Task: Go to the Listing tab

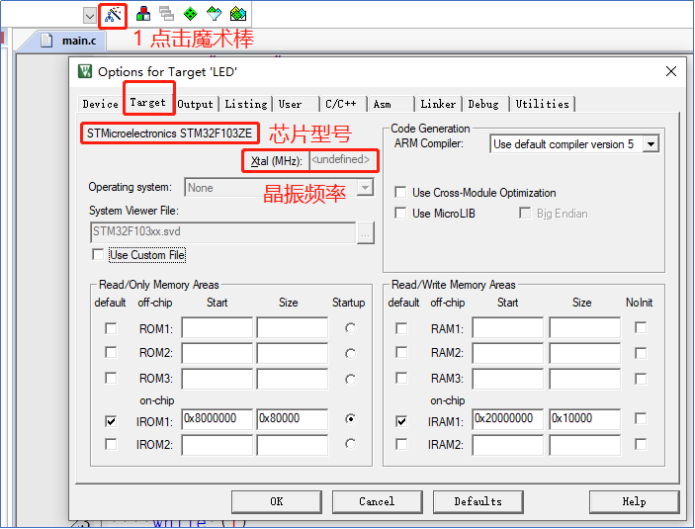Action: pos(246,104)
